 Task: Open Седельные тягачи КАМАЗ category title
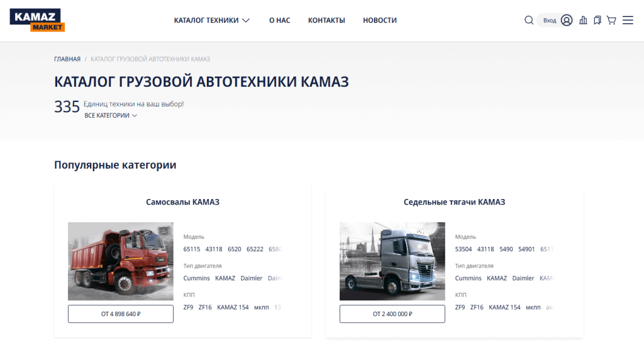click(454, 202)
